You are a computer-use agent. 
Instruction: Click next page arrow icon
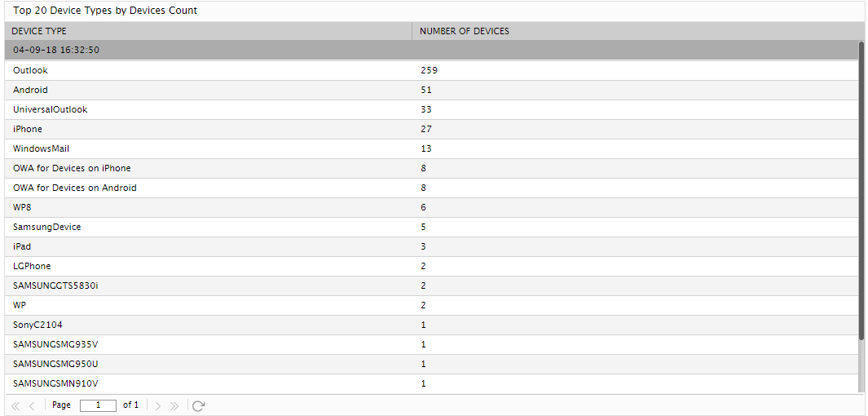158,405
